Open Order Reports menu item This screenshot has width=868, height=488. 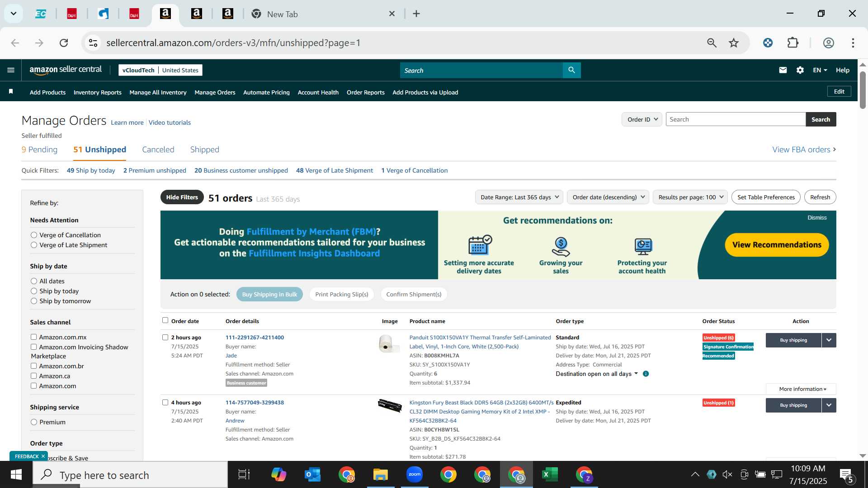click(365, 92)
